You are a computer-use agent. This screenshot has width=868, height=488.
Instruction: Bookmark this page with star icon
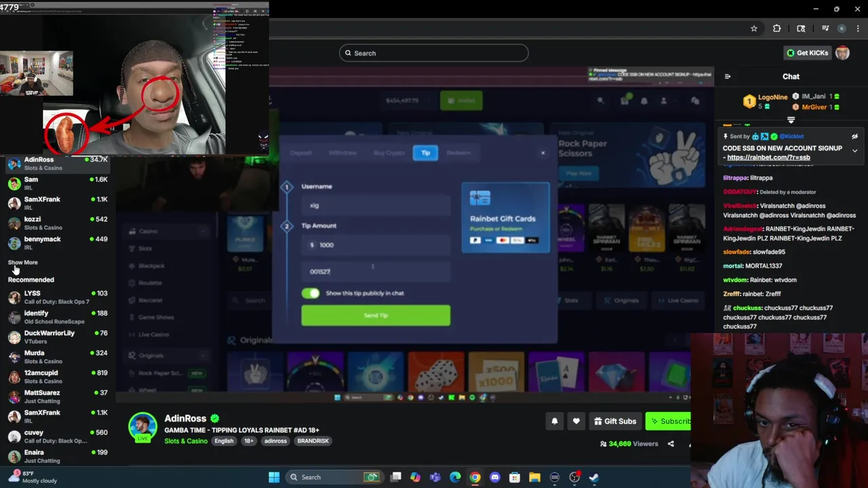pos(753,28)
